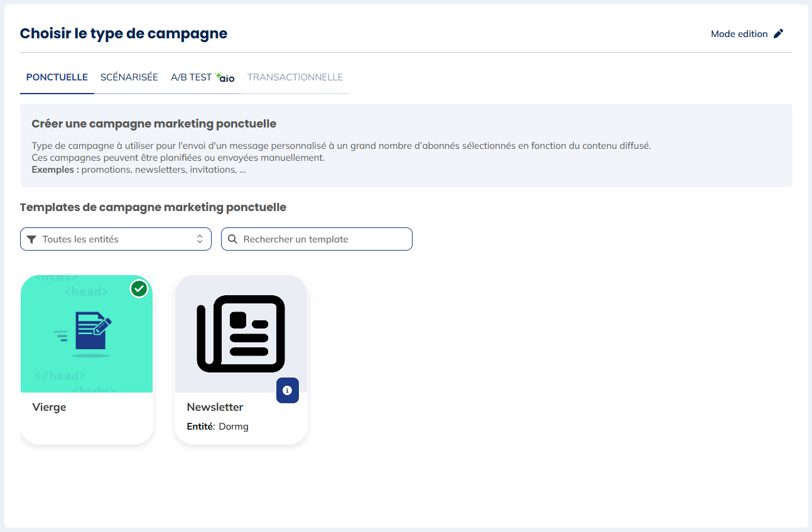This screenshot has width=812, height=532.
Task: Click the aio icon next to A/B TEST
Action: click(225, 77)
